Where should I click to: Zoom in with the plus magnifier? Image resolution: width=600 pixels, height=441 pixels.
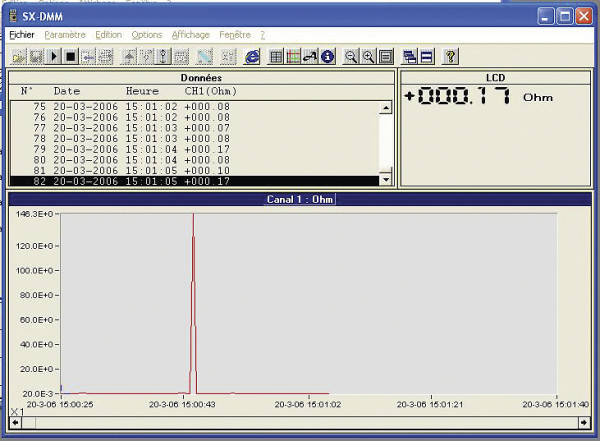[x=368, y=57]
